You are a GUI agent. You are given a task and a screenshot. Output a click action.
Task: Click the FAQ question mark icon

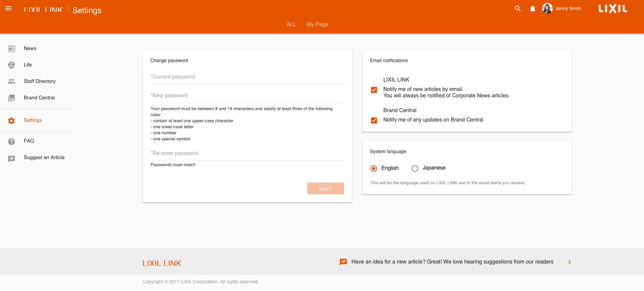[x=11, y=142]
